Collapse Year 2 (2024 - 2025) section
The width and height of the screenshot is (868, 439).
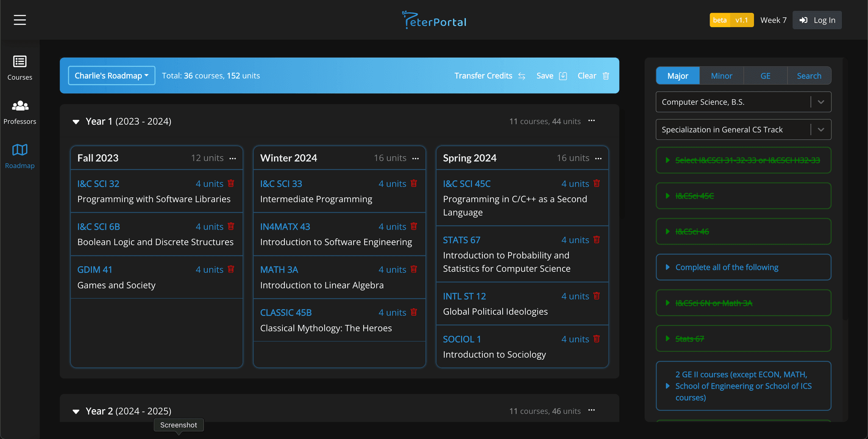click(x=76, y=411)
